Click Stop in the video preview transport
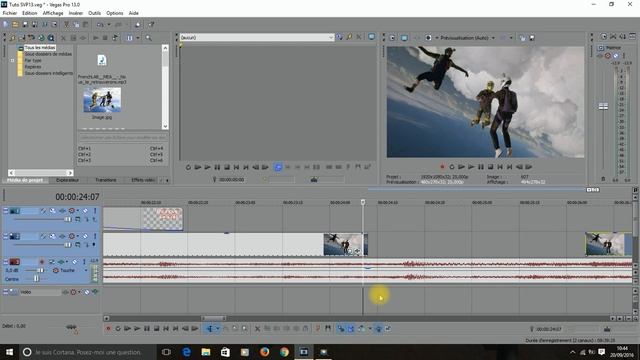 [491, 167]
